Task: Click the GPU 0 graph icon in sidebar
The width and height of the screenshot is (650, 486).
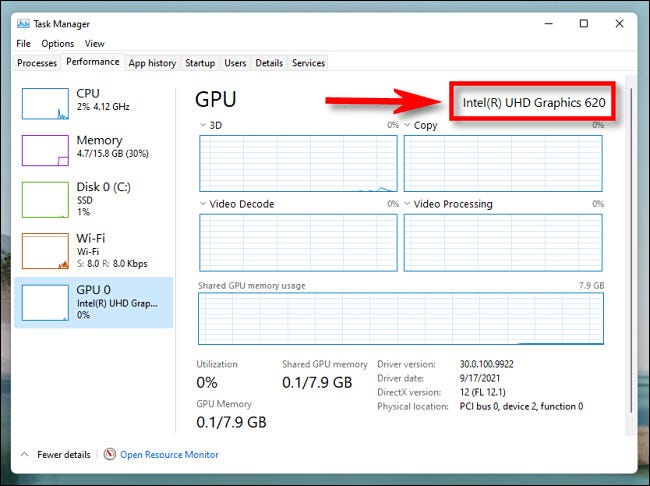Action: click(45, 303)
